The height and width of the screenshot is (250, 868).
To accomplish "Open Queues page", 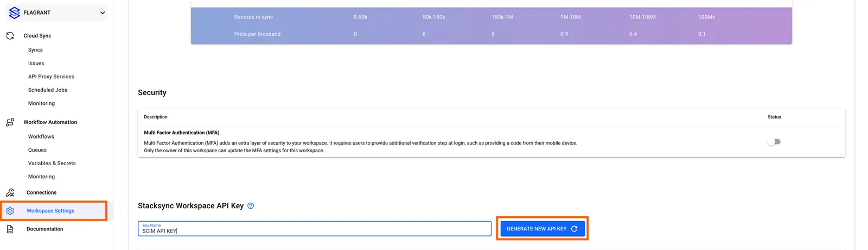I will point(37,150).
